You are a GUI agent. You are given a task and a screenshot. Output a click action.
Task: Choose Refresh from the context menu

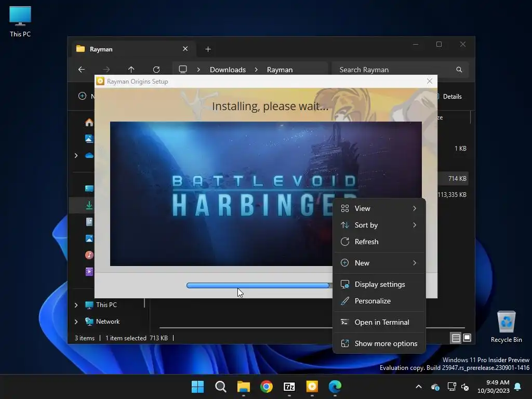tap(379, 242)
